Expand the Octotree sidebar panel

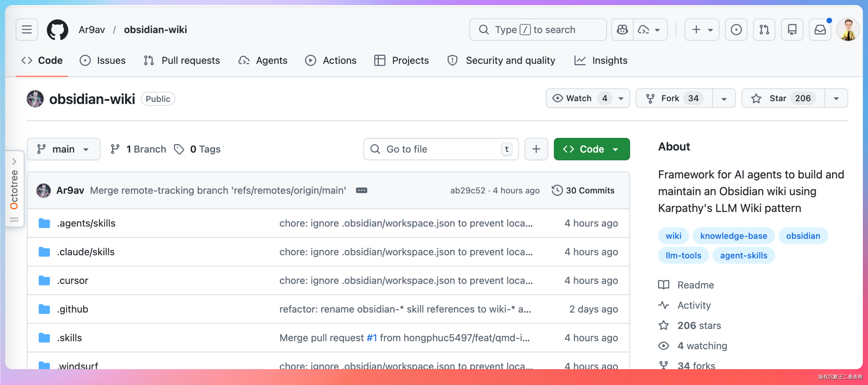(14, 161)
